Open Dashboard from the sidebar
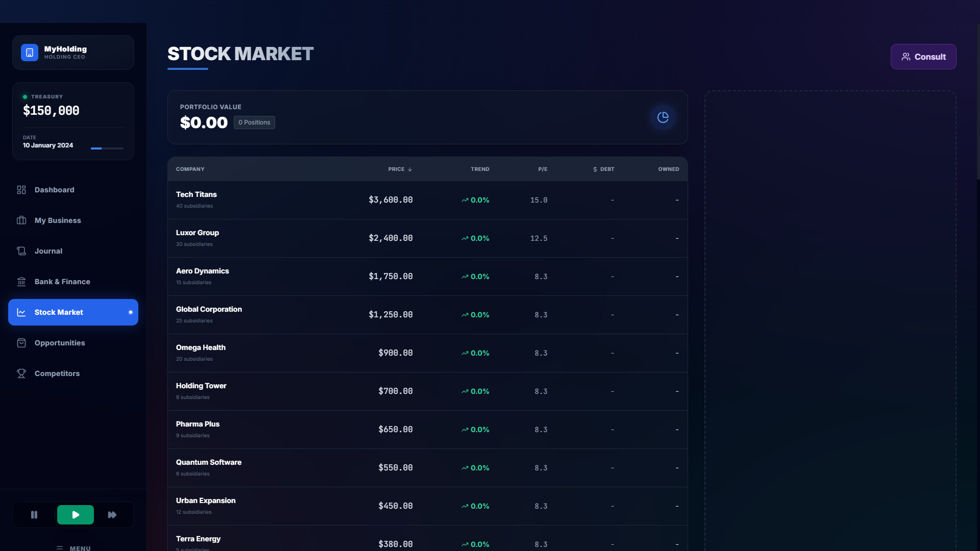 54,190
